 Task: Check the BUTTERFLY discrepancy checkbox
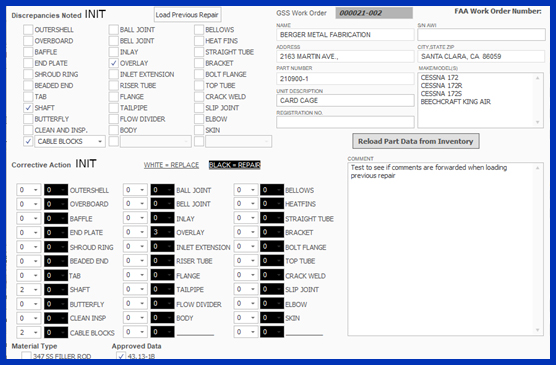click(28, 119)
